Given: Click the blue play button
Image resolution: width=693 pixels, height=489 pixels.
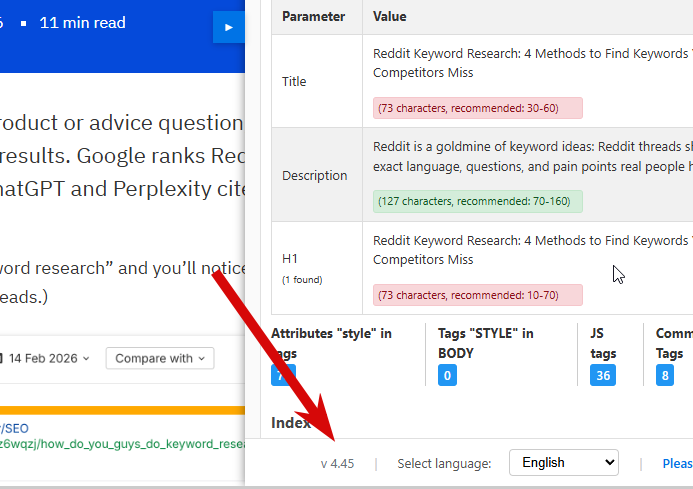Looking at the screenshot, I should click(x=228, y=28).
